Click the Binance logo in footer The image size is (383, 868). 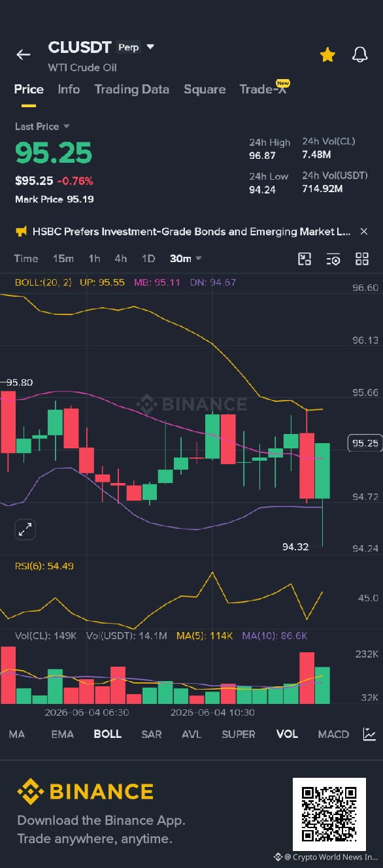point(85,792)
